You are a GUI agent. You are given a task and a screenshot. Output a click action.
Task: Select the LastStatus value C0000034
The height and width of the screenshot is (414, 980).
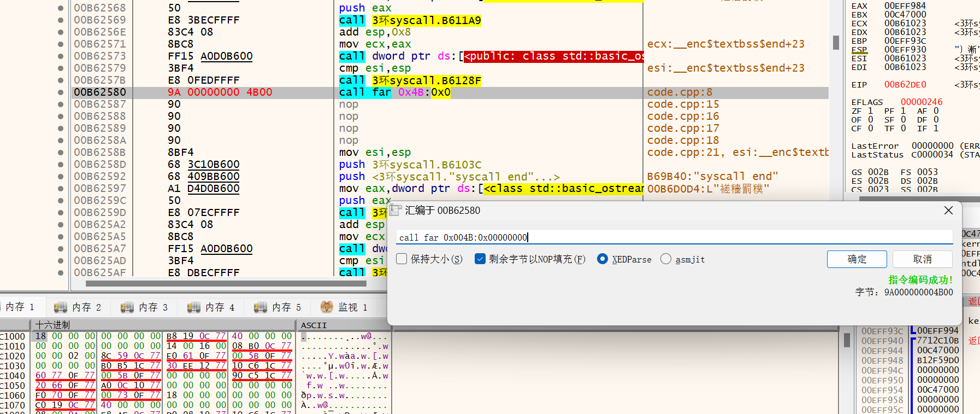(x=932, y=155)
